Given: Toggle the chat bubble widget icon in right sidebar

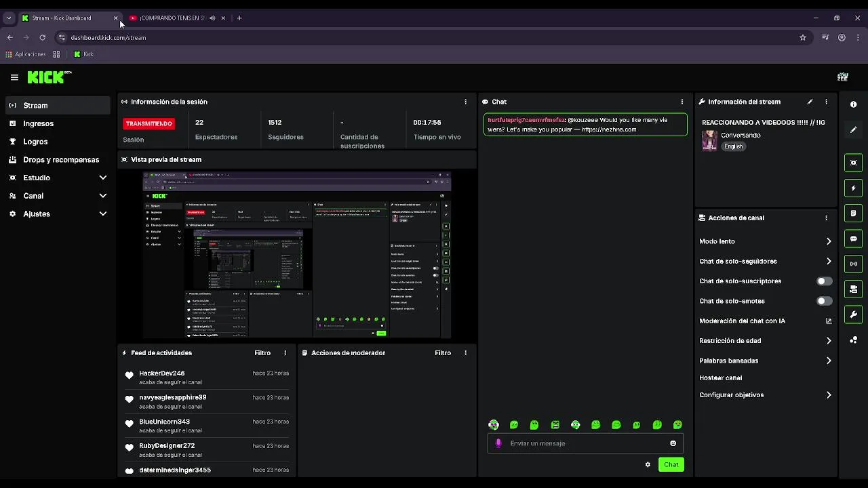Looking at the screenshot, I should [x=854, y=239].
